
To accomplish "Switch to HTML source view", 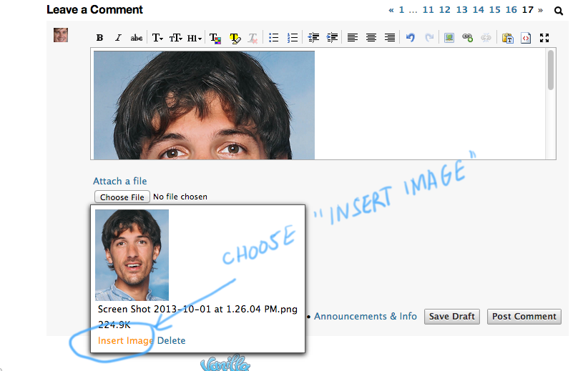I will tap(526, 38).
